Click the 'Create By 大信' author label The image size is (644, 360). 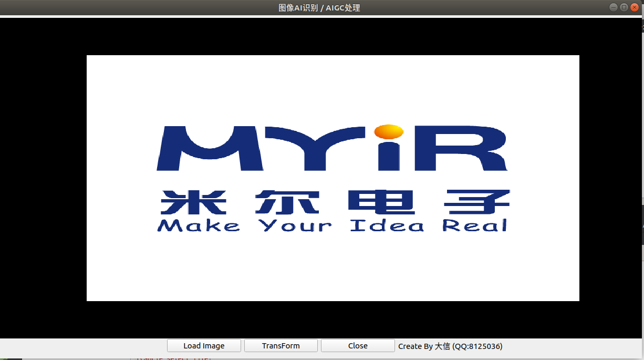click(424, 346)
